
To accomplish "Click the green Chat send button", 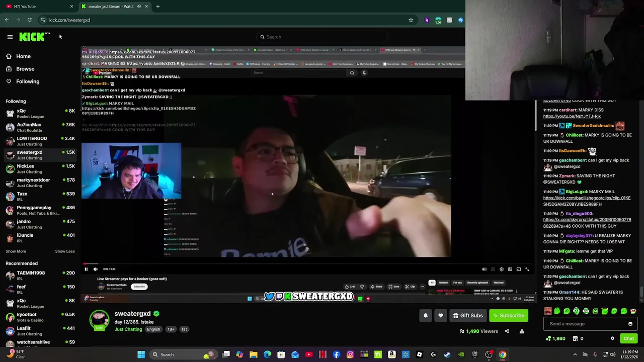I will [628, 338].
